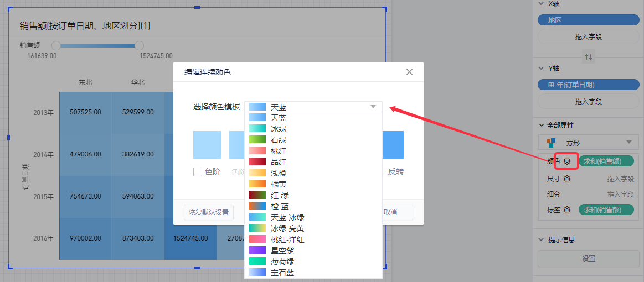Click the 年(订单日期) field pill

click(x=589, y=85)
